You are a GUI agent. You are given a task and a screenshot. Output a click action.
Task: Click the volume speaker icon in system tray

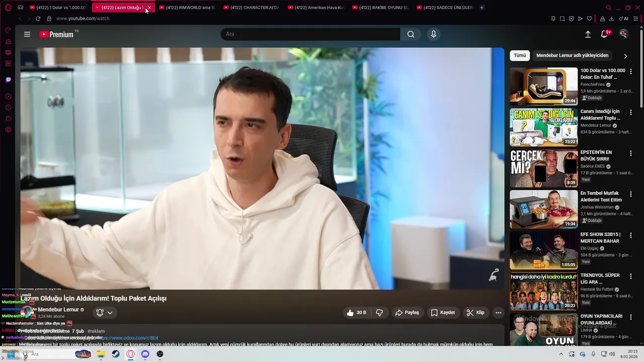click(x=612, y=354)
